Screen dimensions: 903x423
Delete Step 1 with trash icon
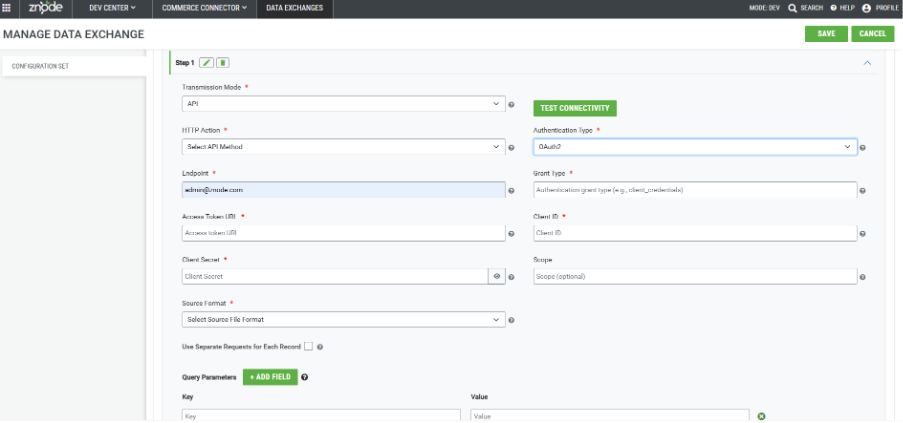coord(223,63)
